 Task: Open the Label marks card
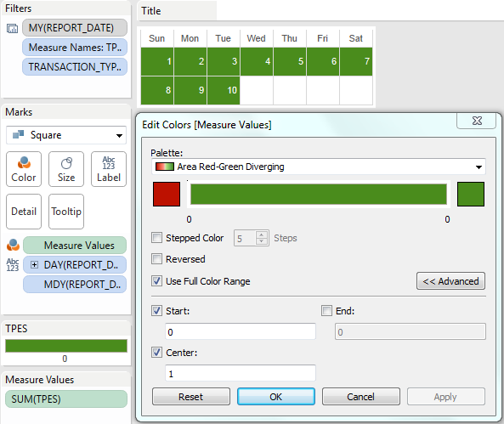point(109,169)
